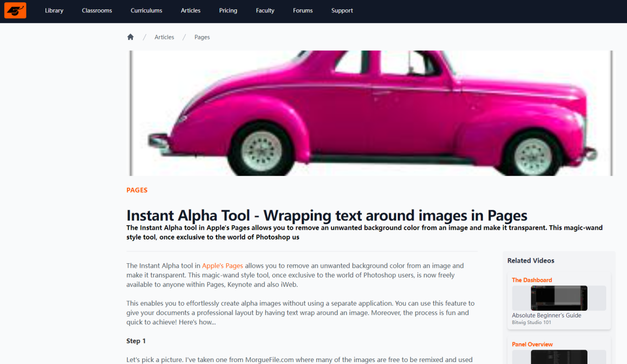Open the Classrooms menu item
This screenshot has height=364, width=627.
click(97, 10)
